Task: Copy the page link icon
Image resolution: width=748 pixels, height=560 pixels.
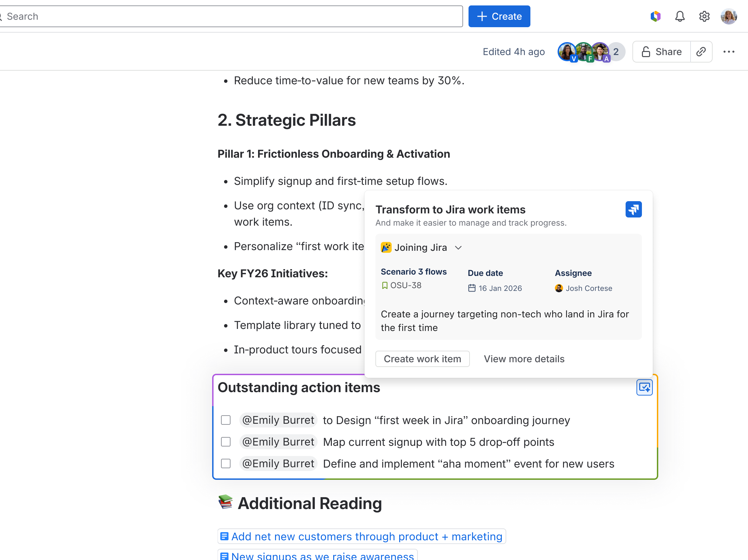Action: (x=701, y=52)
